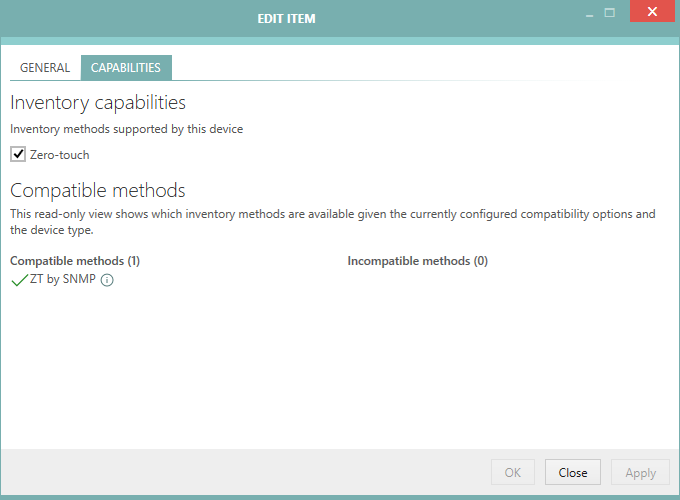680x500 pixels.
Task: Select the CAPABILITIES tab
Action: (x=126, y=68)
